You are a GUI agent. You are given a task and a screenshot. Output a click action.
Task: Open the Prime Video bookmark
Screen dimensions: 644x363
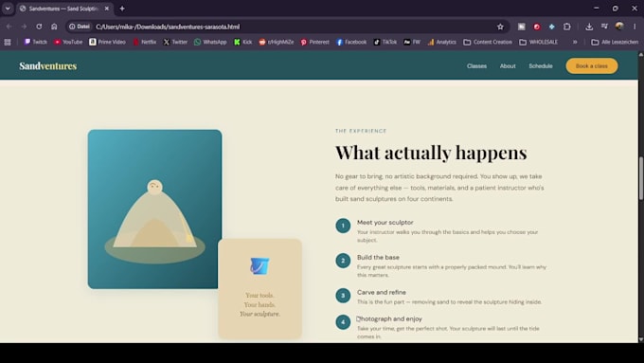click(107, 42)
